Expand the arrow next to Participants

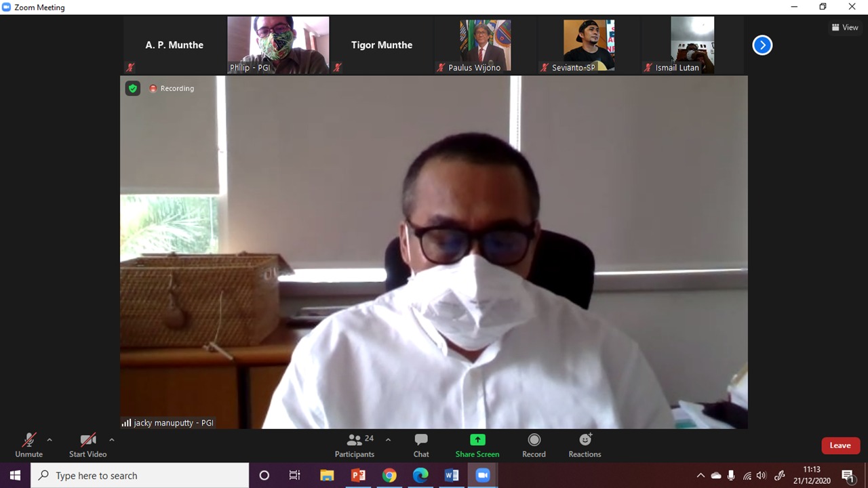tap(388, 440)
